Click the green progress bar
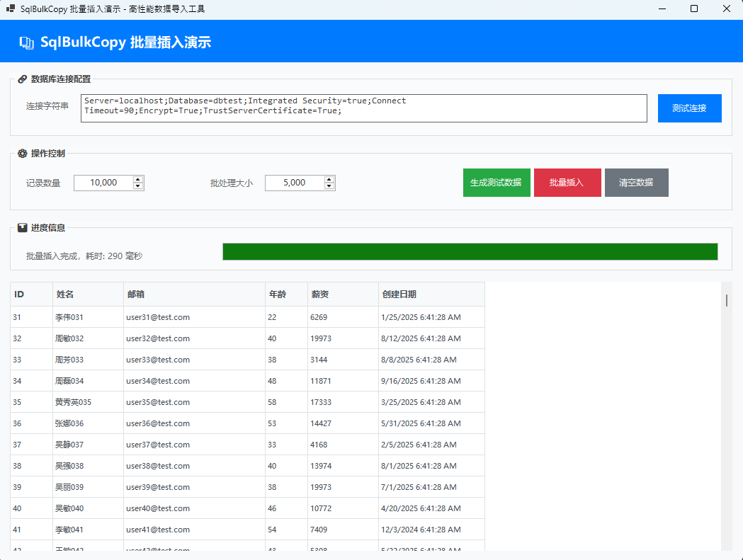 pos(470,251)
